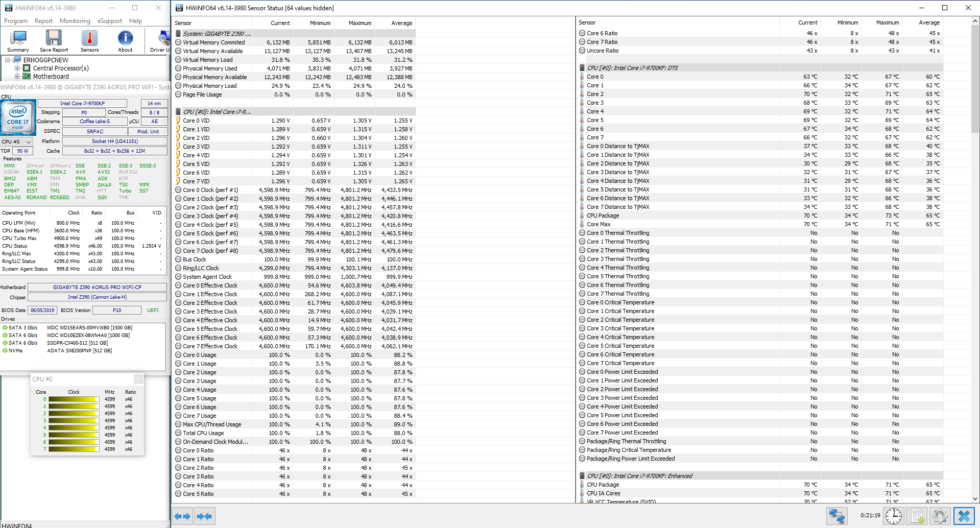Select the CPU IA Cores row
This screenshot has height=528, width=980.
point(760,493)
